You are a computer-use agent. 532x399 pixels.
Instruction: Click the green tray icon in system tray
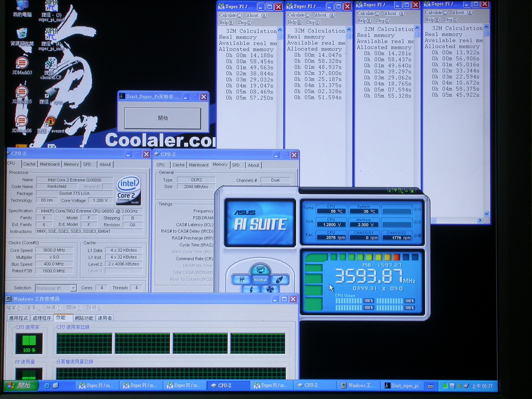point(445,386)
